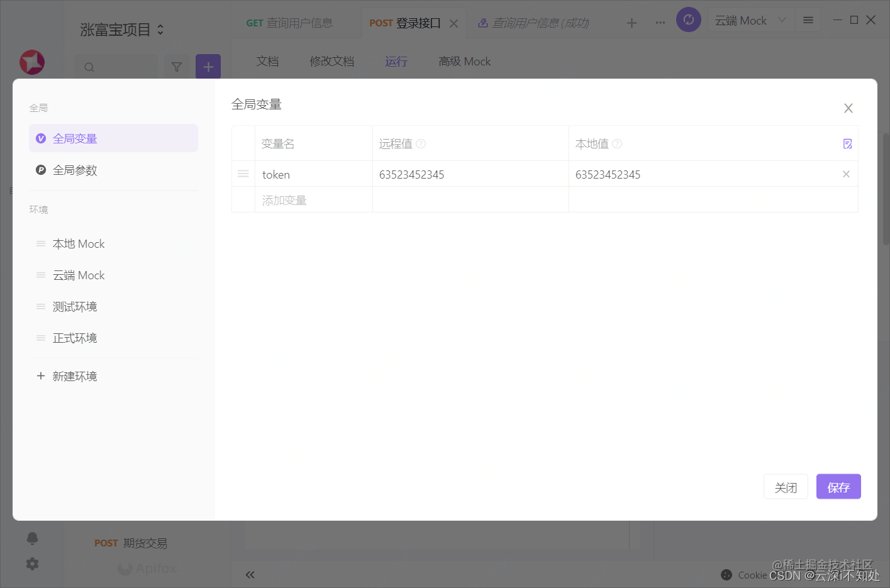This screenshot has width=890, height=588.
Task: Click the local value help icon
Action: (617, 144)
